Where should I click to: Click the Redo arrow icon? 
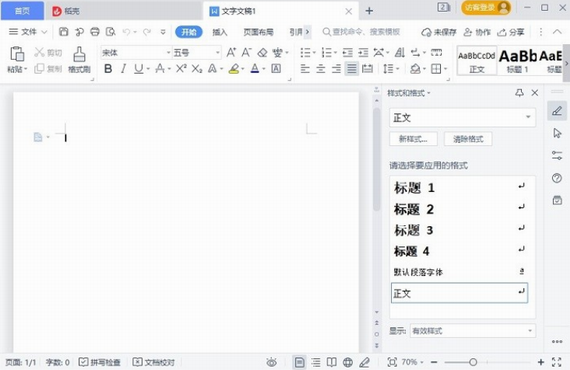point(147,32)
